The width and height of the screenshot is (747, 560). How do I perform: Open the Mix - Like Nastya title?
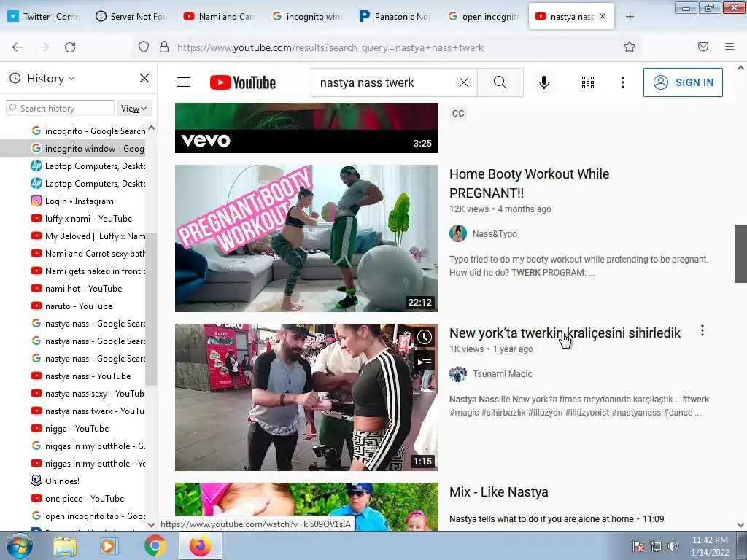499,492
